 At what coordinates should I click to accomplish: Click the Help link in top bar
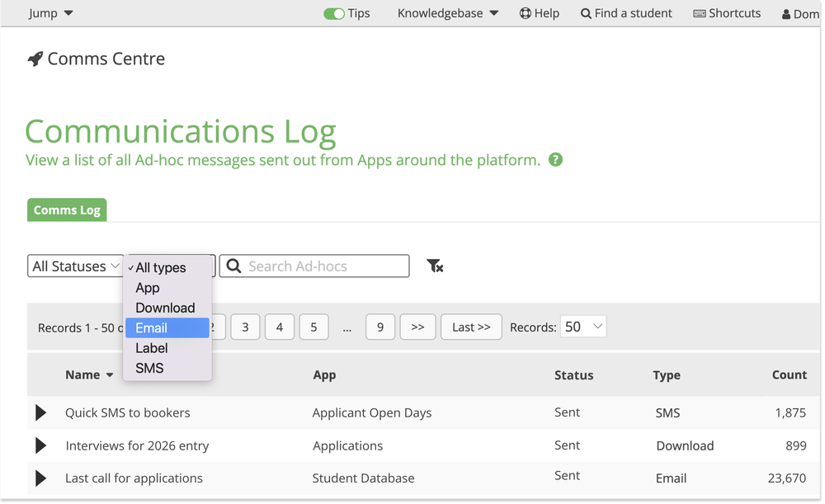[540, 13]
